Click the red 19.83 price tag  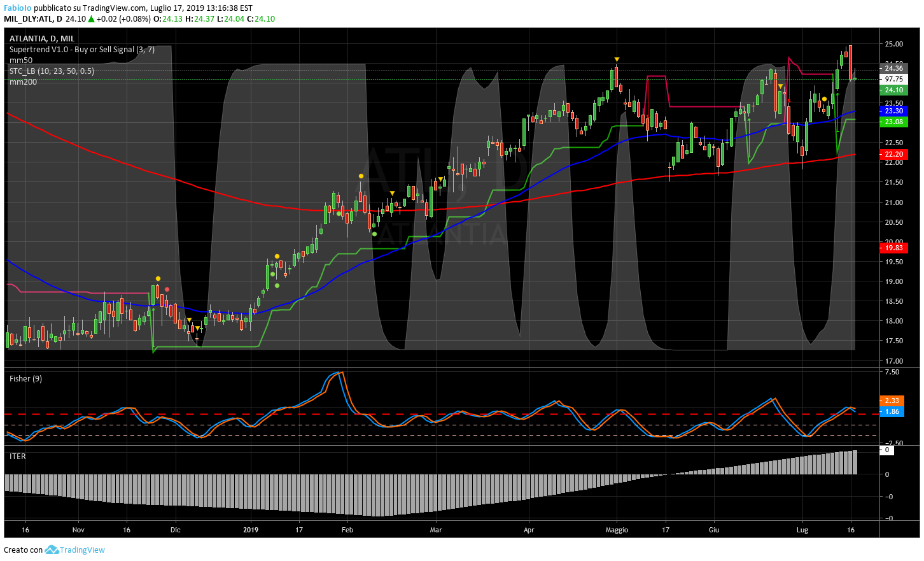893,248
